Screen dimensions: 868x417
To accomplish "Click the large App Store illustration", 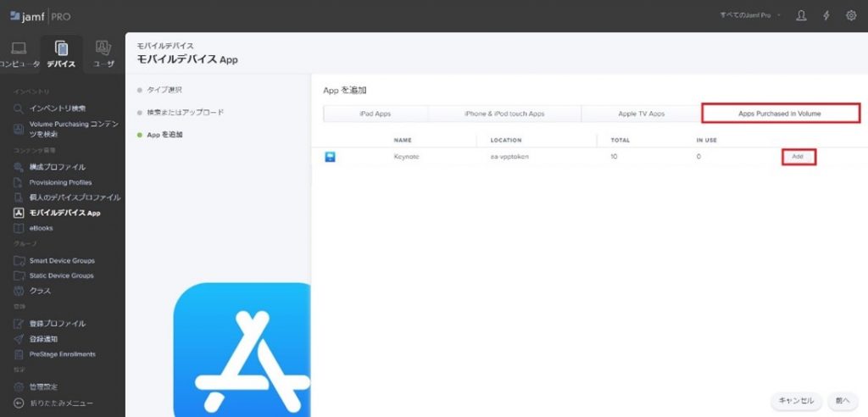I will (242, 349).
